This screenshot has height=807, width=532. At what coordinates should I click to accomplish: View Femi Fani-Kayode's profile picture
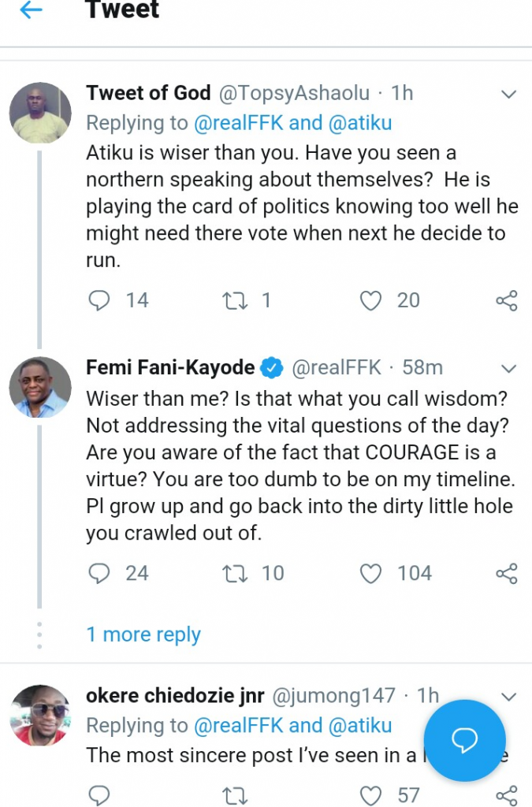(x=40, y=387)
